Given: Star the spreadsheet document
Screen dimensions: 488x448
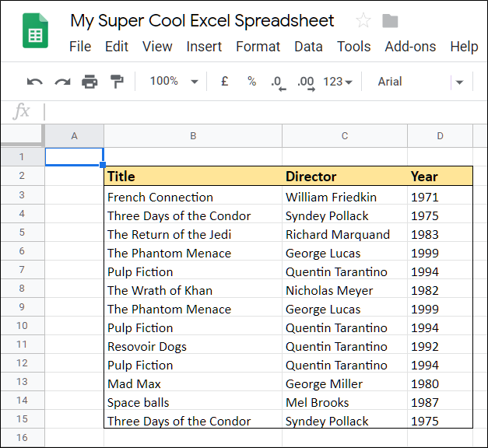Looking at the screenshot, I should coord(363,21).
